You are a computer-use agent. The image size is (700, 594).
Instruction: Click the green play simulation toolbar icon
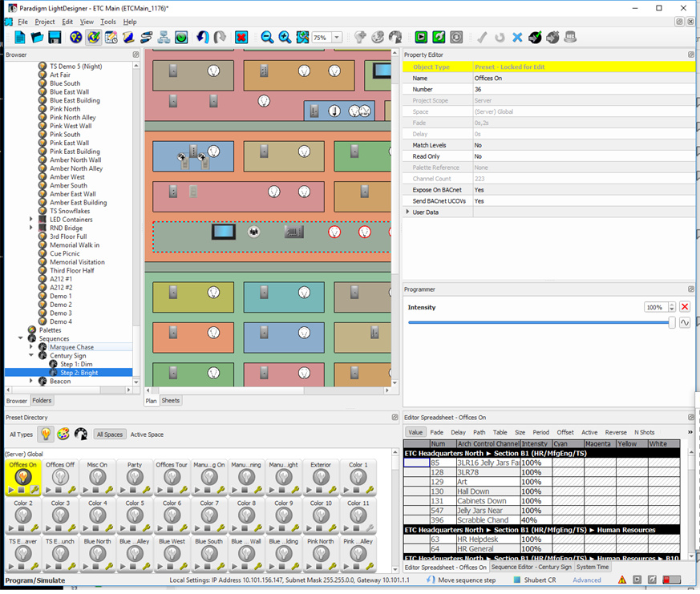click(420, 38)
